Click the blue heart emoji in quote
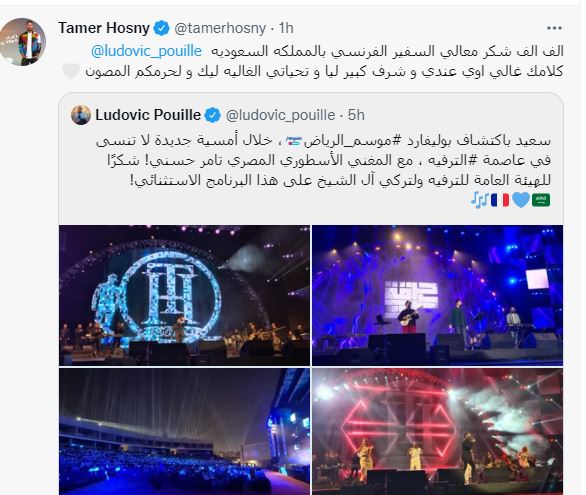This screenshot has height=495, width=586. pos(521,200)
